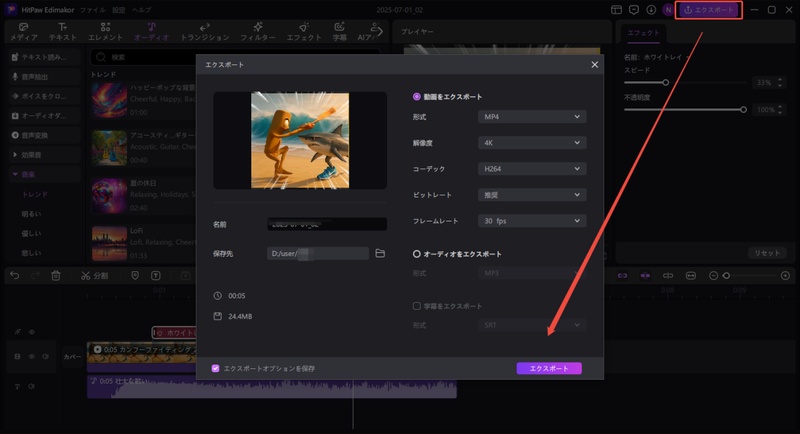This screenshot has width=800, height=434.
Task: Click the trash delete icon in timeline toolbar
Action: point(56,275)
